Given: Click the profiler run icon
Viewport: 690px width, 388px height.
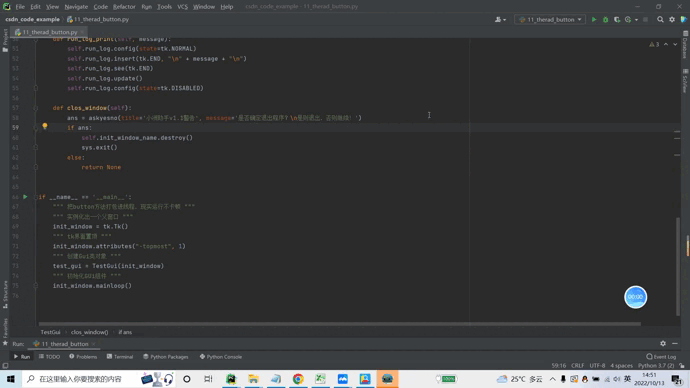Looking at the screenshot, I should click(x=628, y=19).
